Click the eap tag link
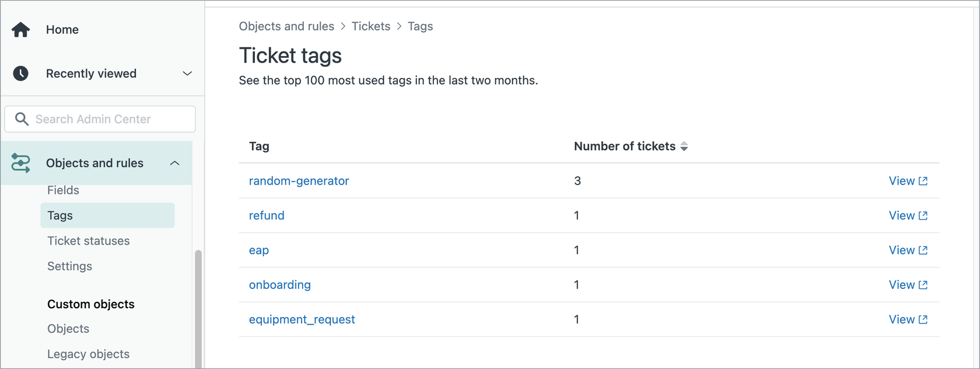 (259, 250)
